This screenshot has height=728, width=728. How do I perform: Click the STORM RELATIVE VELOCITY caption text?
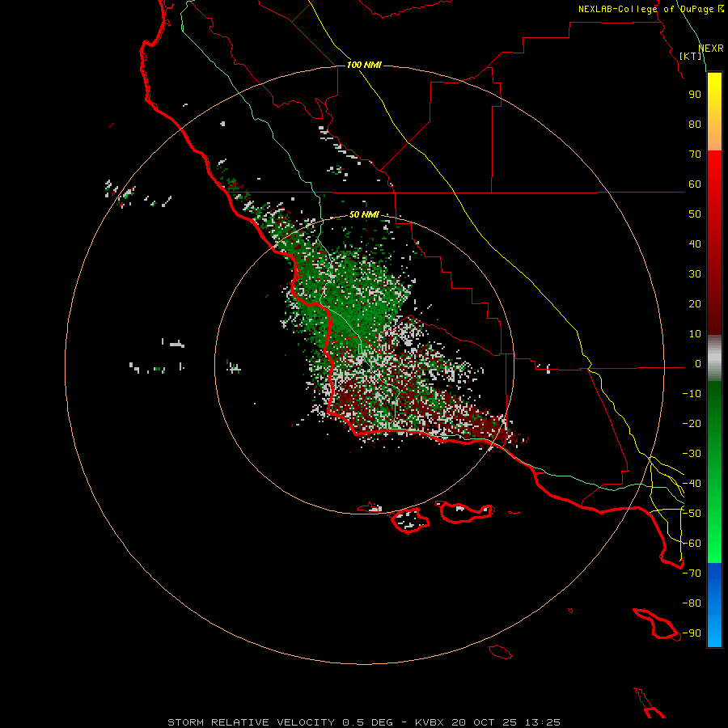tap(252, 722)
